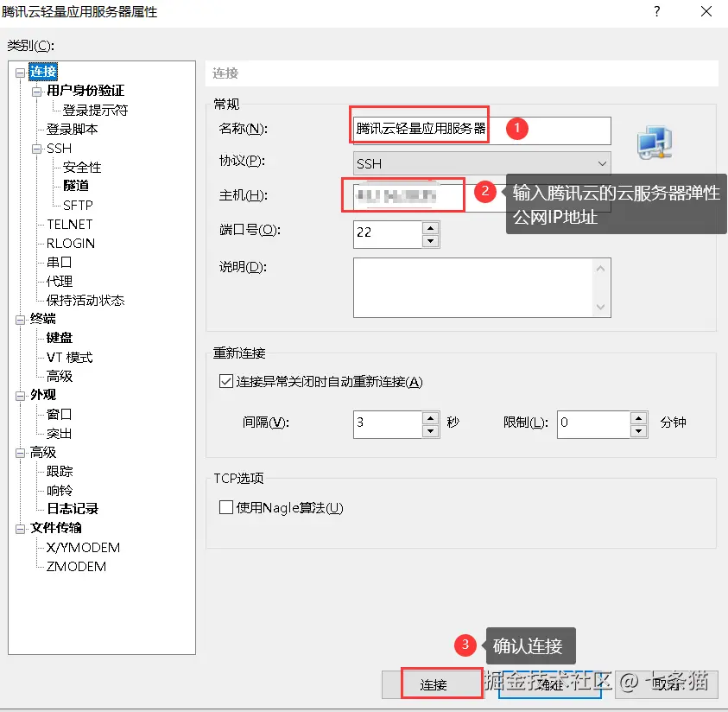Open the 协议 SSH protocol dropdown
This screenshot has width=728, height=712.
pyautogui.click(x=482, y=163)
